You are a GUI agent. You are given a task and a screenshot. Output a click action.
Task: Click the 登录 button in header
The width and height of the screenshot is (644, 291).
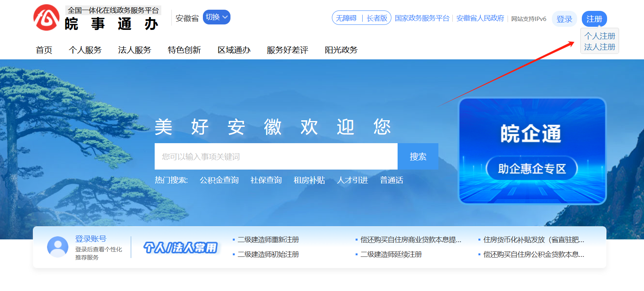[564, 19]
